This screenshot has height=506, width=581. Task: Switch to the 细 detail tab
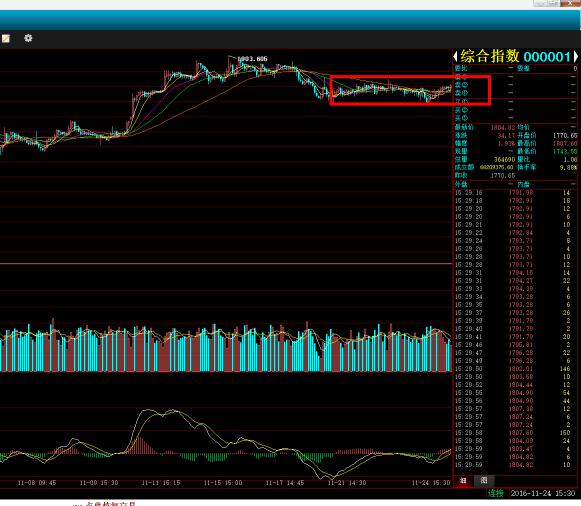[463, 481]
